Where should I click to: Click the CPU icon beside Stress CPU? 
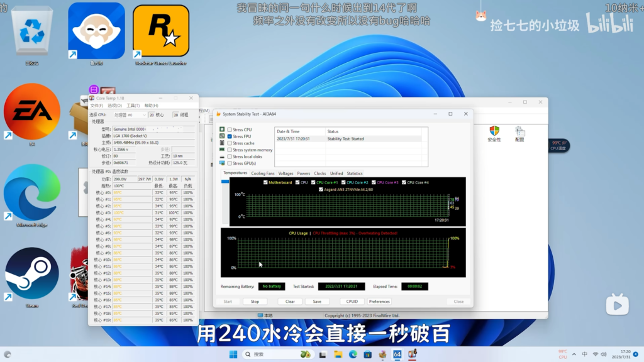click(x=222, y=129)
